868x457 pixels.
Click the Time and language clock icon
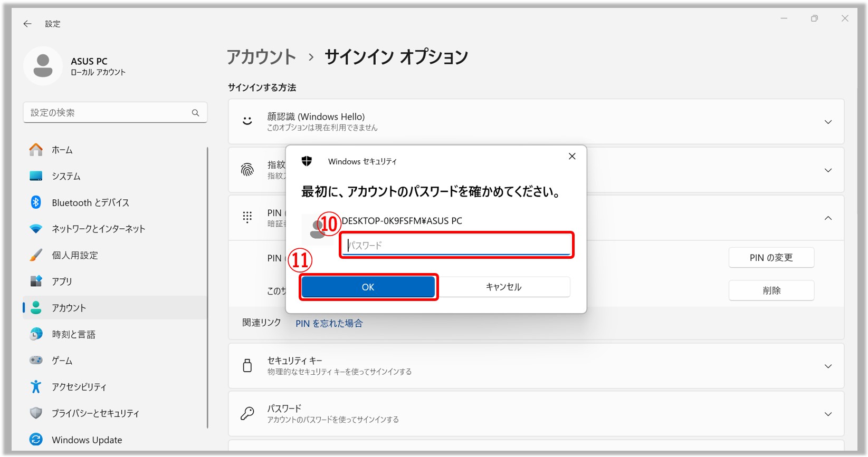tap(36, 334)
